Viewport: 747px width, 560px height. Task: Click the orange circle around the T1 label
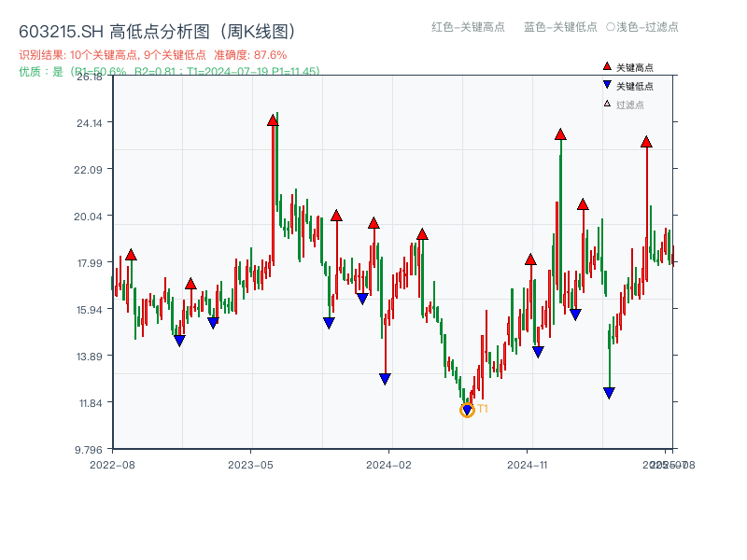click(x=466, y=409)
